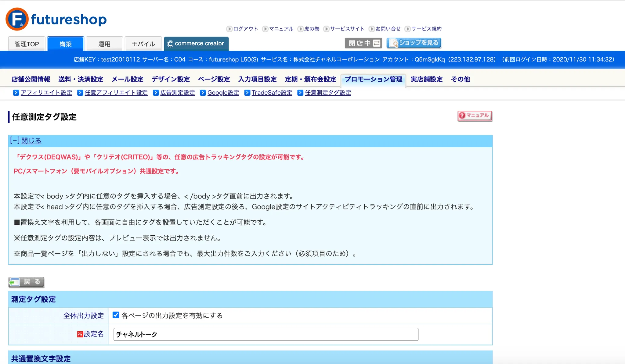The image size is (625, 364).
Task: Click the arrow icon beside ログアウト
Action: point(229,29)
